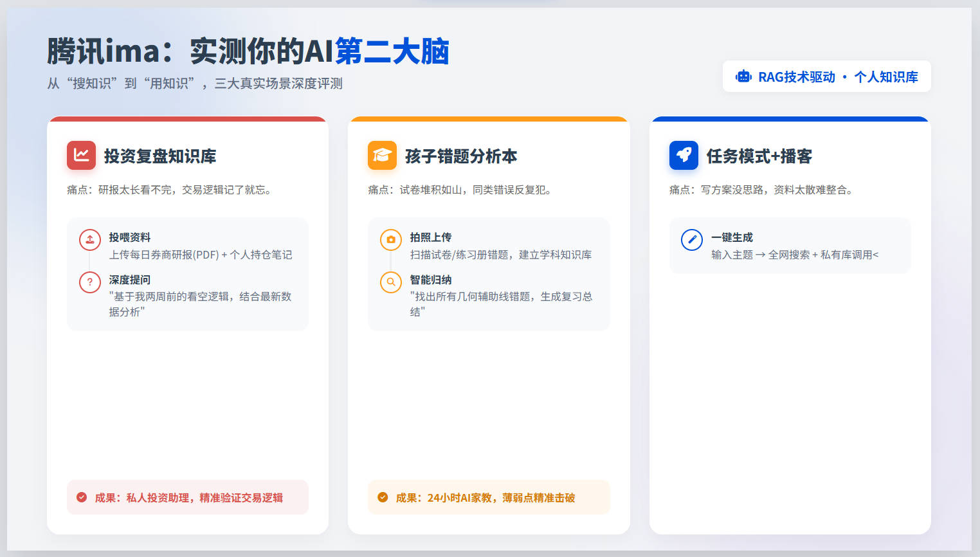
Task: Click the pencil icon next to 一键生成
Action: point(692,240)
